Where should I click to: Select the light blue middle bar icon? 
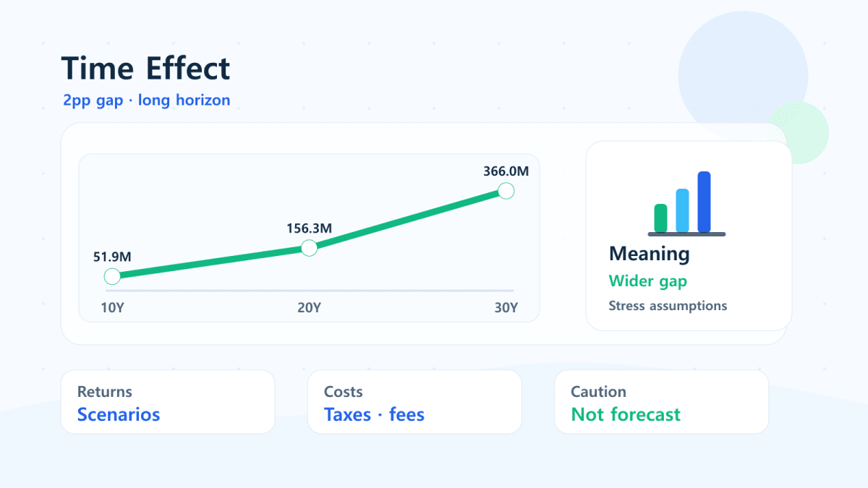682,210
